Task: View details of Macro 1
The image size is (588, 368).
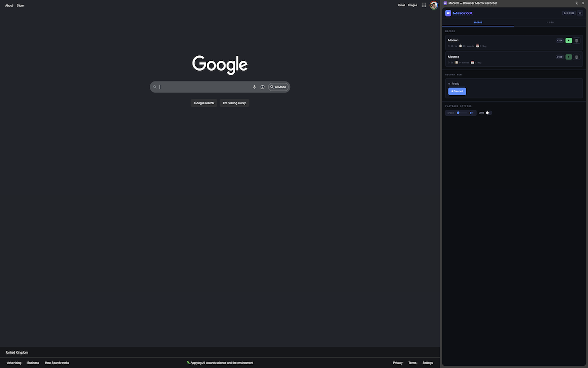Action: pos(560,40)
